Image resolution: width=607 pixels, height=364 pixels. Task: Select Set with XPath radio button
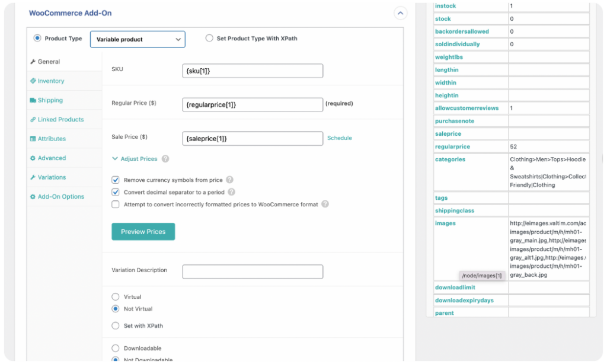[116, 325]
